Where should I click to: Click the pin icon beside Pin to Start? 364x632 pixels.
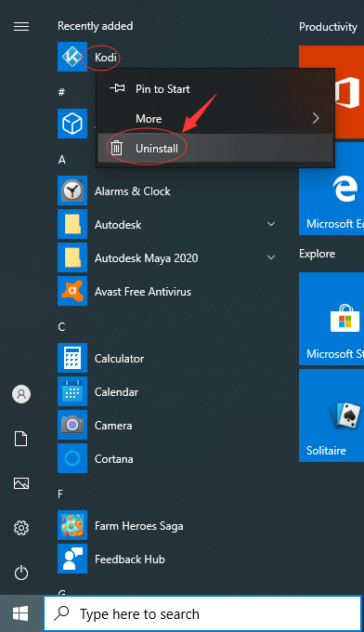(x=117, y=88)
